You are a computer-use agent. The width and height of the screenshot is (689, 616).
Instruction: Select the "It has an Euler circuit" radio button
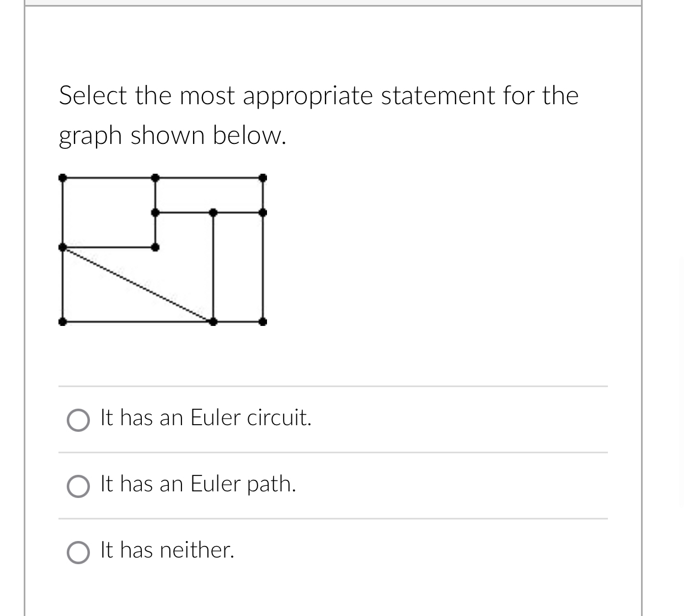(78, 420)
